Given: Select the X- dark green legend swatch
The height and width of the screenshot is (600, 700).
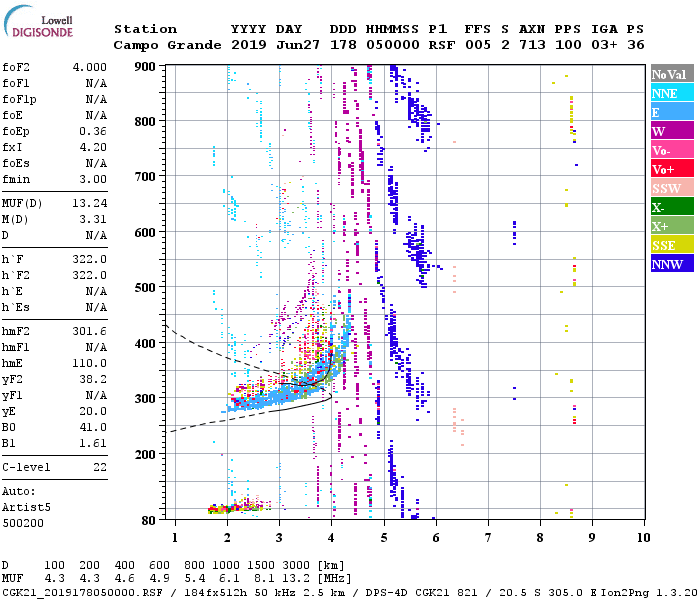Looking at the screenshot, I should 672,207.
